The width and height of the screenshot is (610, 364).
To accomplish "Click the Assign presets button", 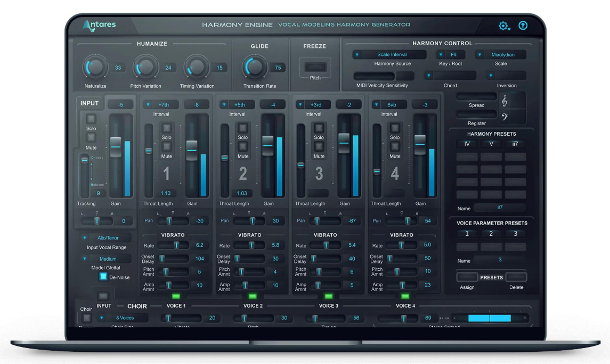I will coord(466,277).
